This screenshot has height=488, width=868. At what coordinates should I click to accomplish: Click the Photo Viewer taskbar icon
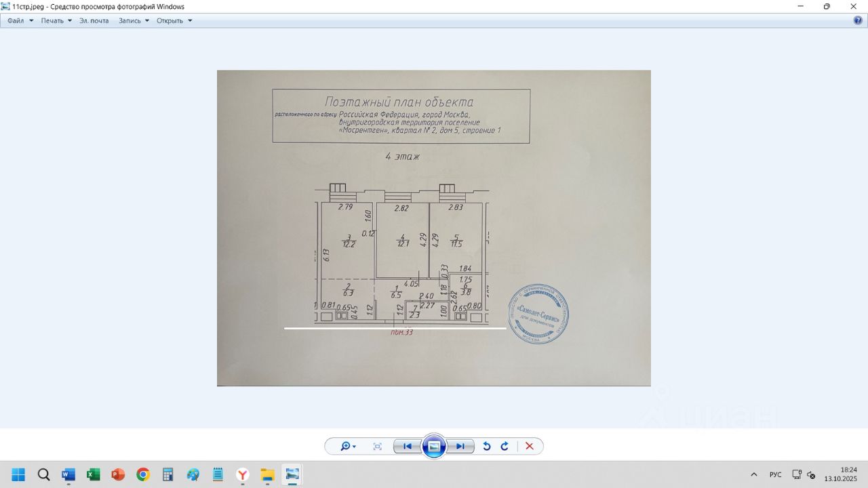coord(292,474)
